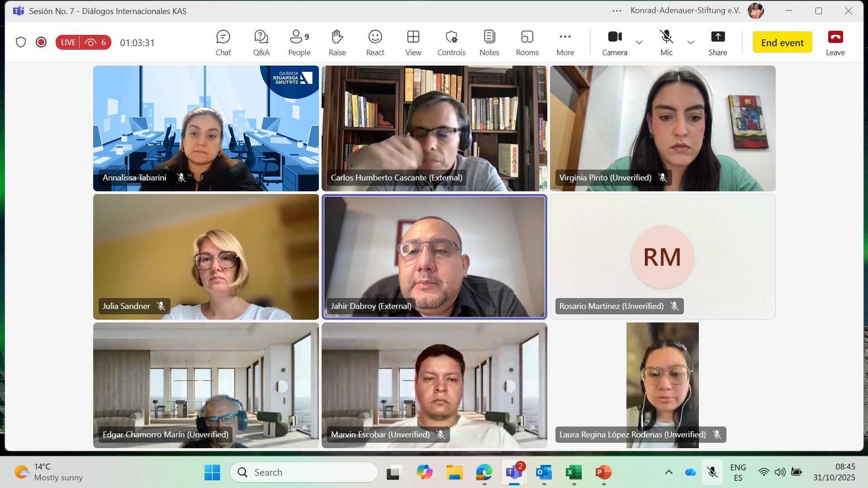Show the People participant list
The image size is (868, 488).
coord(299,43)
